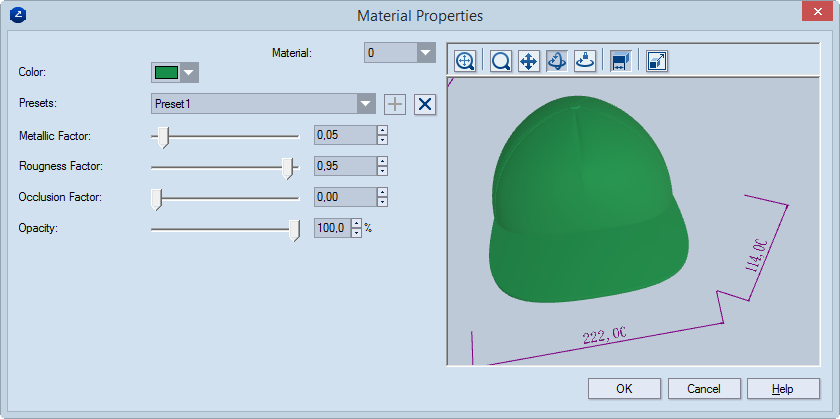Click the zoom-to-fit magnifier icon
The width and height of the screenshot is (840, 419).
point(464,61)
